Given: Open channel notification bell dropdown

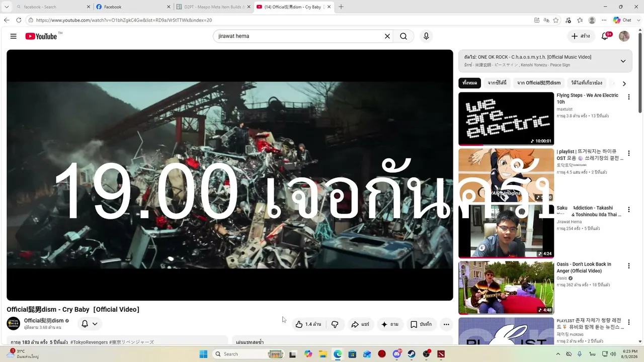Looking at the screenshot, I should point(90,324).
